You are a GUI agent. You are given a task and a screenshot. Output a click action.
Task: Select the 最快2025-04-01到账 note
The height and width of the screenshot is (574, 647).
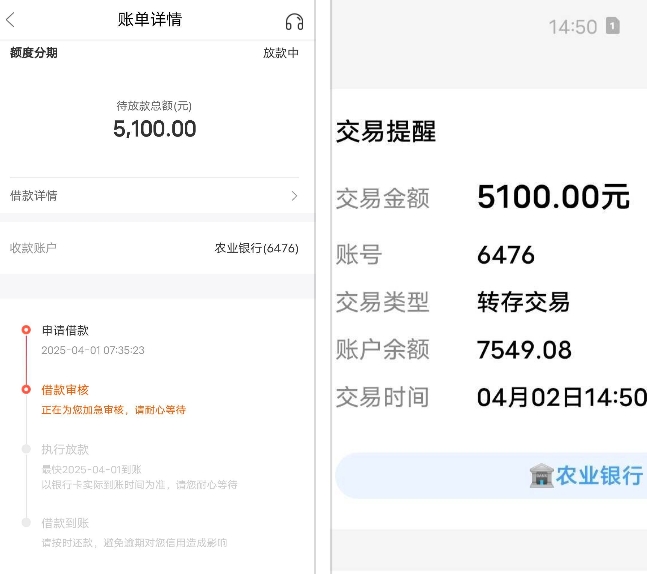(92, 469)
